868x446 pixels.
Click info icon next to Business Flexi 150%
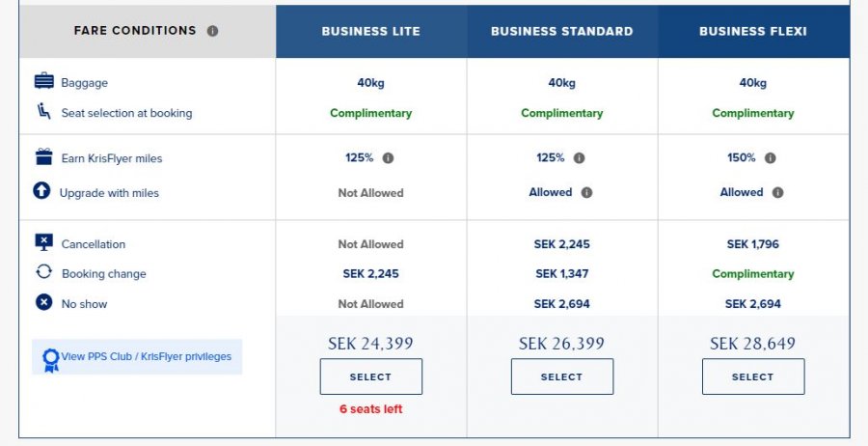770,158
